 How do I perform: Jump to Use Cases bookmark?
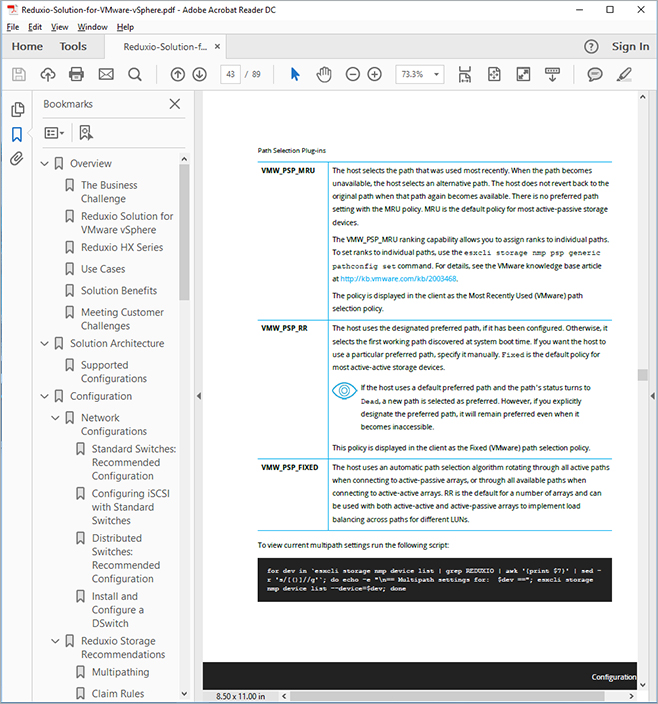pos(103,269)
